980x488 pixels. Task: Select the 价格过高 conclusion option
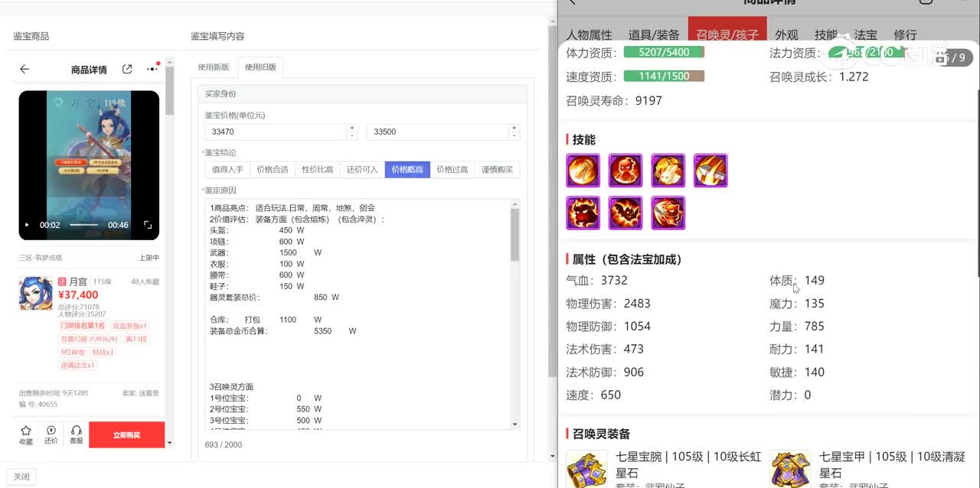452,170
